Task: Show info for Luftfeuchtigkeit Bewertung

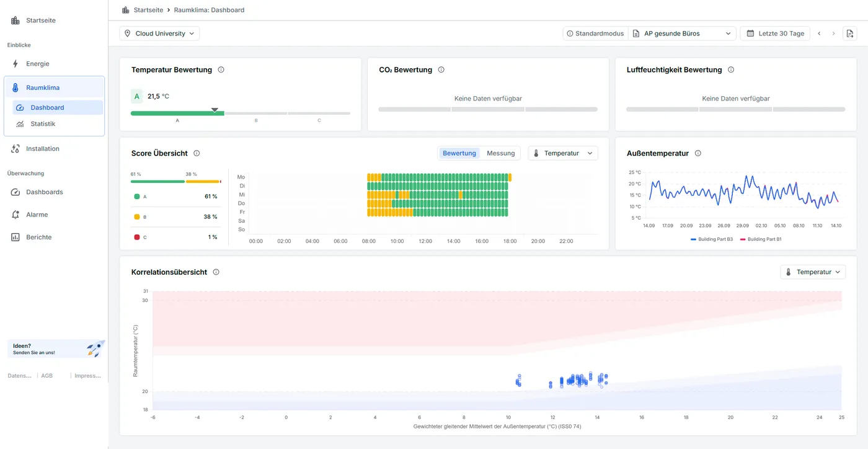Action: coord(731,70)
